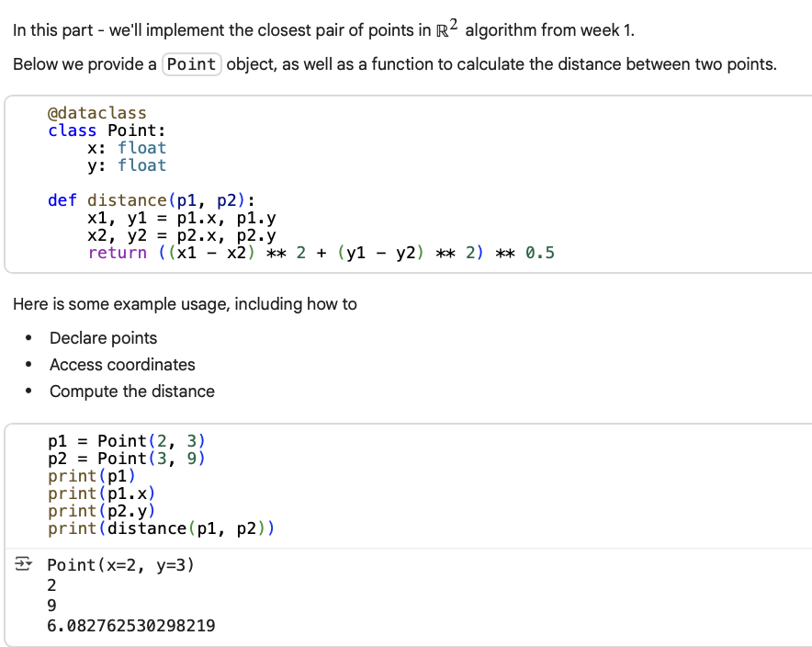Click the 'print(distance(p1, p2))' line
This screenshot has height=647, width=812.
pos(162,528)
